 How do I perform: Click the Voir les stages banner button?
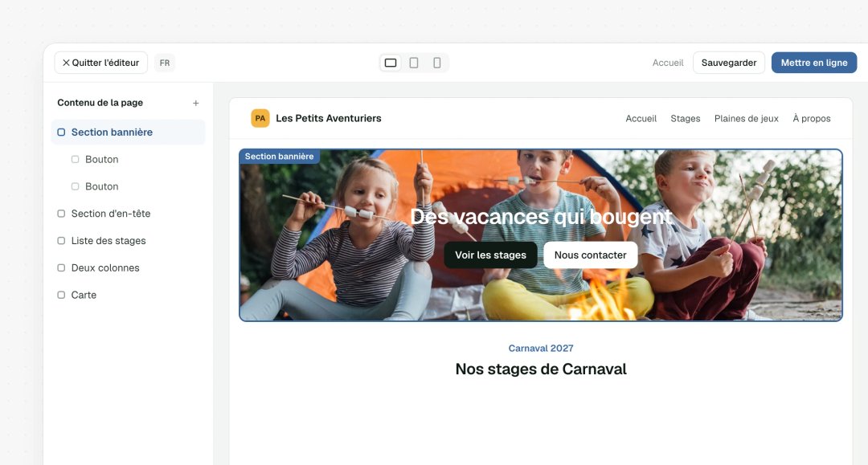pos(490,255)
